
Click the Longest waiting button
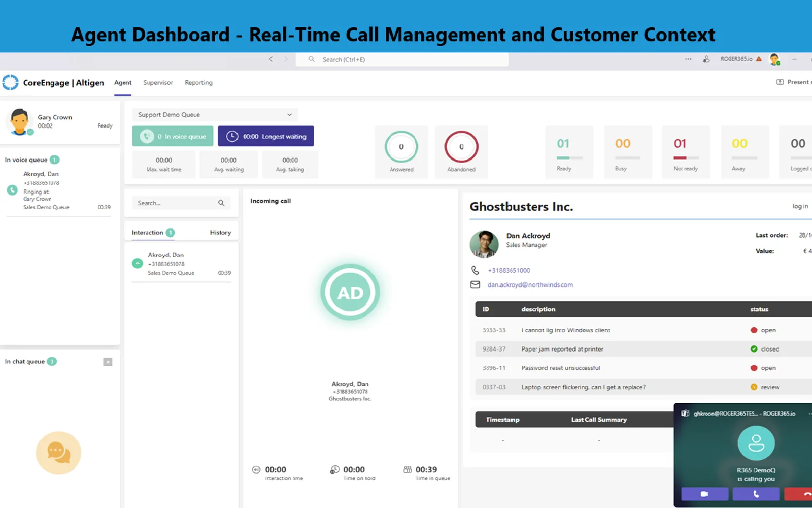click(x=266, y=136)
